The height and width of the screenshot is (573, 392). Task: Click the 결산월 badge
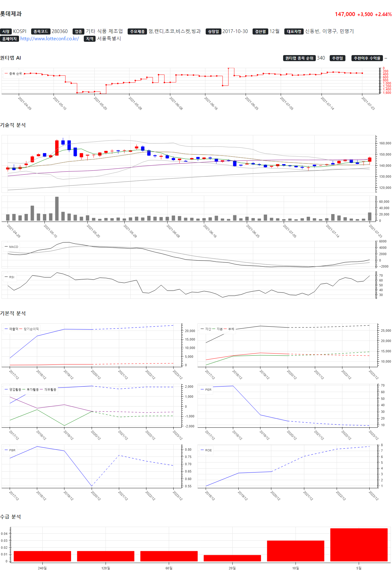tap(260, 31)
